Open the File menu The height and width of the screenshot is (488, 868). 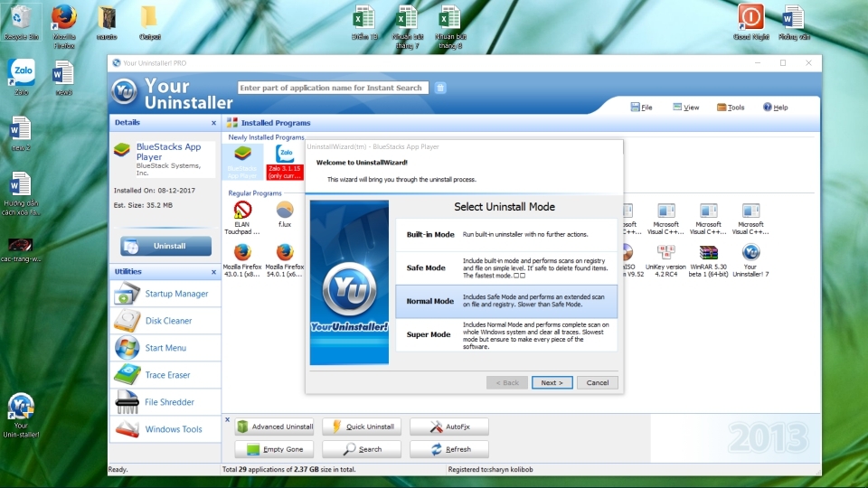point(642,108)
